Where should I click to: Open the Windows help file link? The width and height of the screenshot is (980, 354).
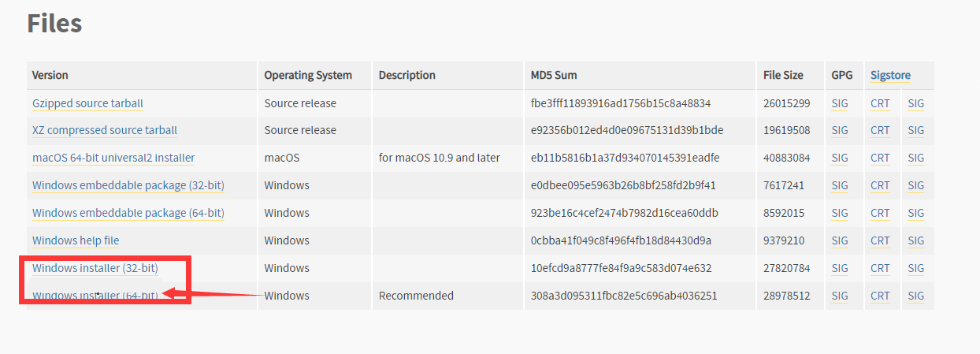coord(76,240)
